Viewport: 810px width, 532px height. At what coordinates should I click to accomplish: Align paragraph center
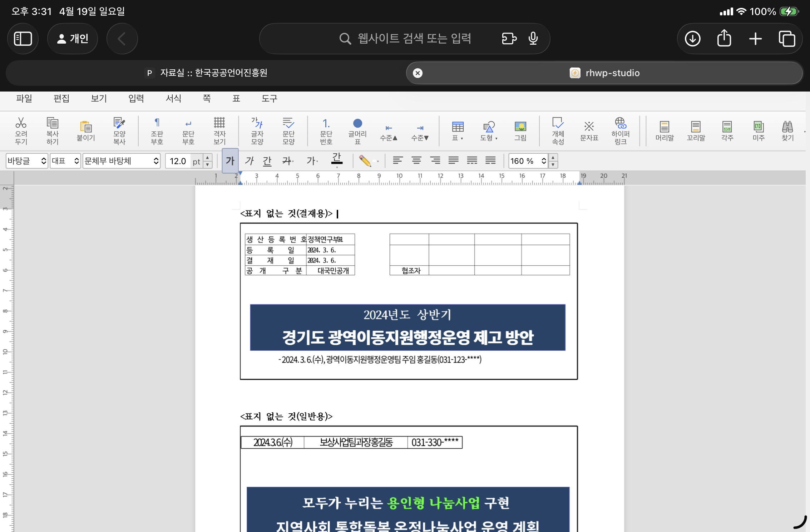[416, 161]
